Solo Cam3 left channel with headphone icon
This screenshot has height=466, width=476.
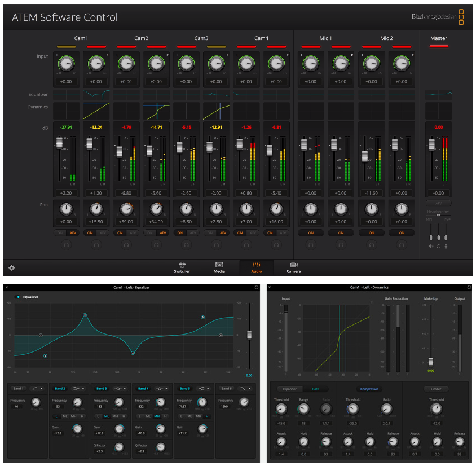186,244
